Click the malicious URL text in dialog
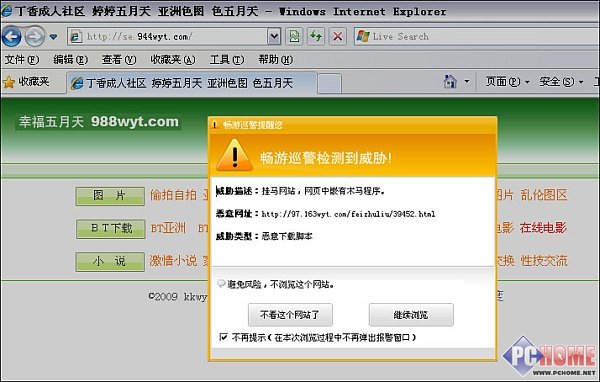600x382 pixels. [x=348, y=214]
